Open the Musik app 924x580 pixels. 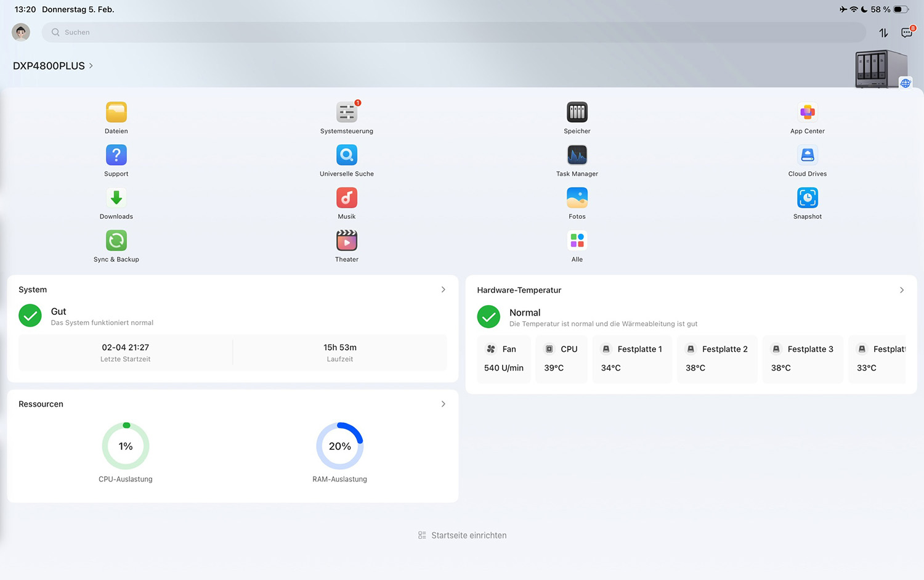coord(346,198)
